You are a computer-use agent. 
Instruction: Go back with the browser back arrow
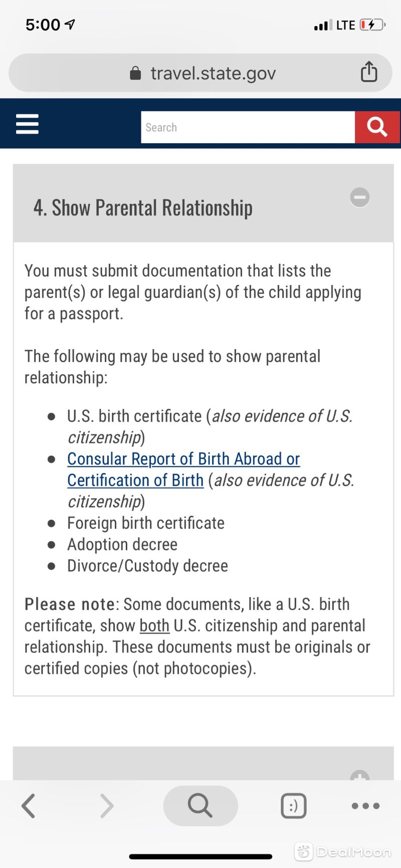pyautogui.click(x=29, y=806)
